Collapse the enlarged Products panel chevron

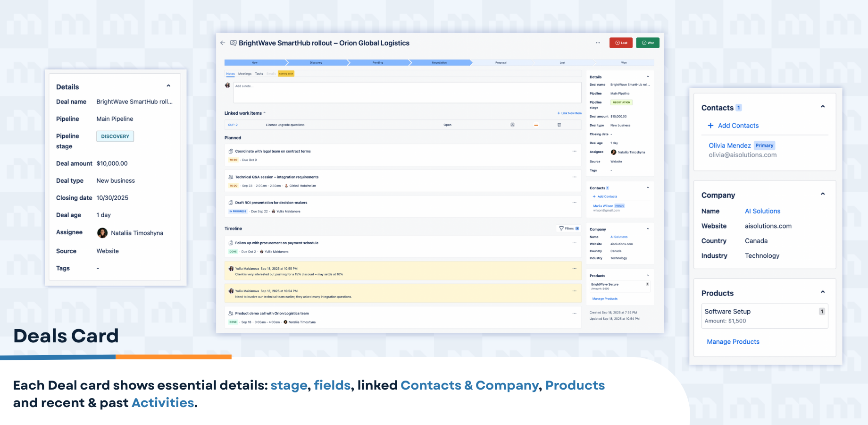coord(823,292)
